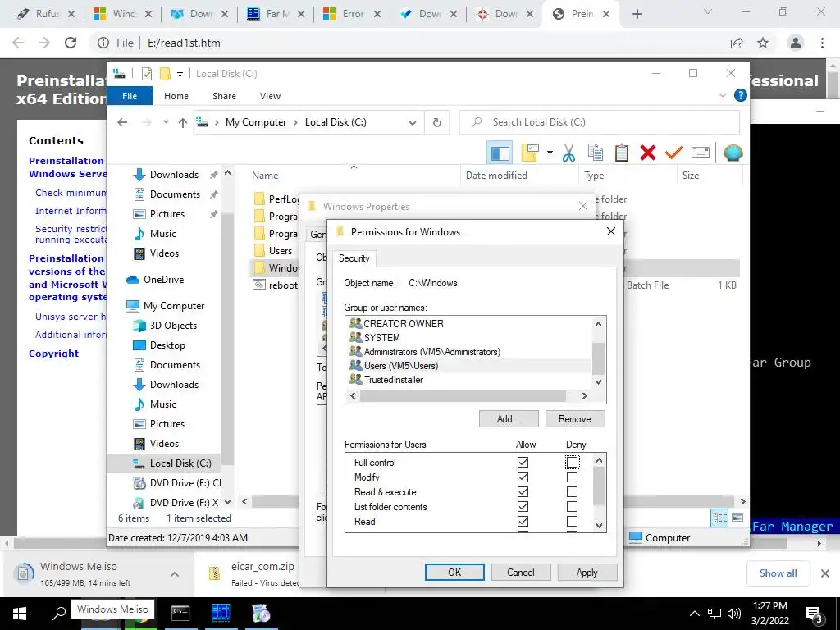The width and height of the screenshot is (840, 630).
Task: Bookmark this page with the star icon
Action: (x=763, y=43)
